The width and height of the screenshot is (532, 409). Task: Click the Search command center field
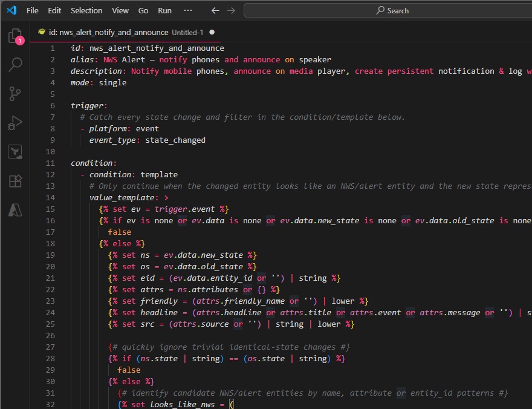(x=388, y=10)
